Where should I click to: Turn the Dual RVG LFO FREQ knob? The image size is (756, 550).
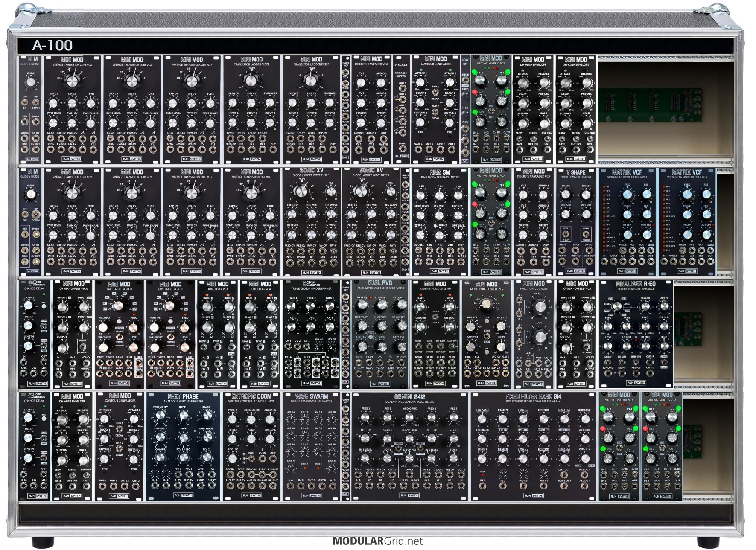pyautogui.click(x=362, y=305)
